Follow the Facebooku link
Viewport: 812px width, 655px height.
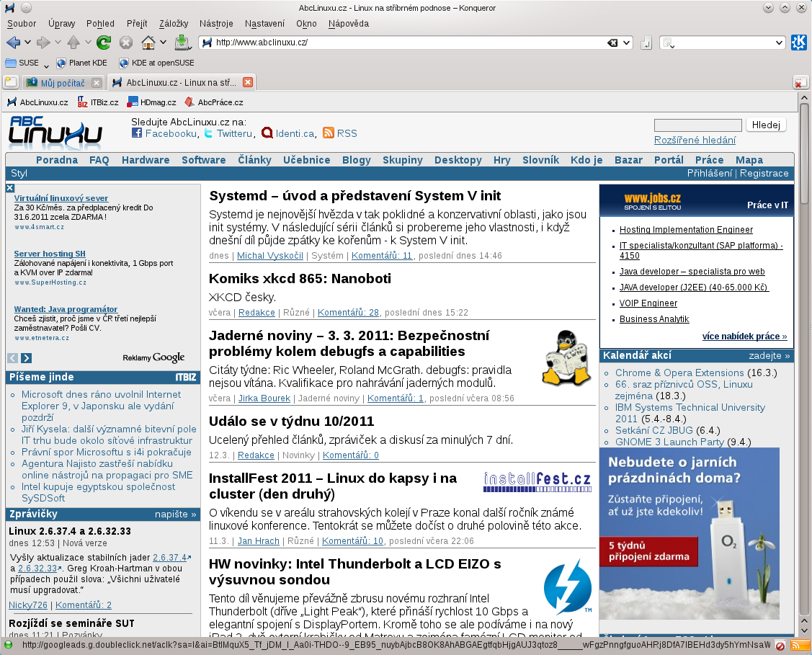point(171,133)
